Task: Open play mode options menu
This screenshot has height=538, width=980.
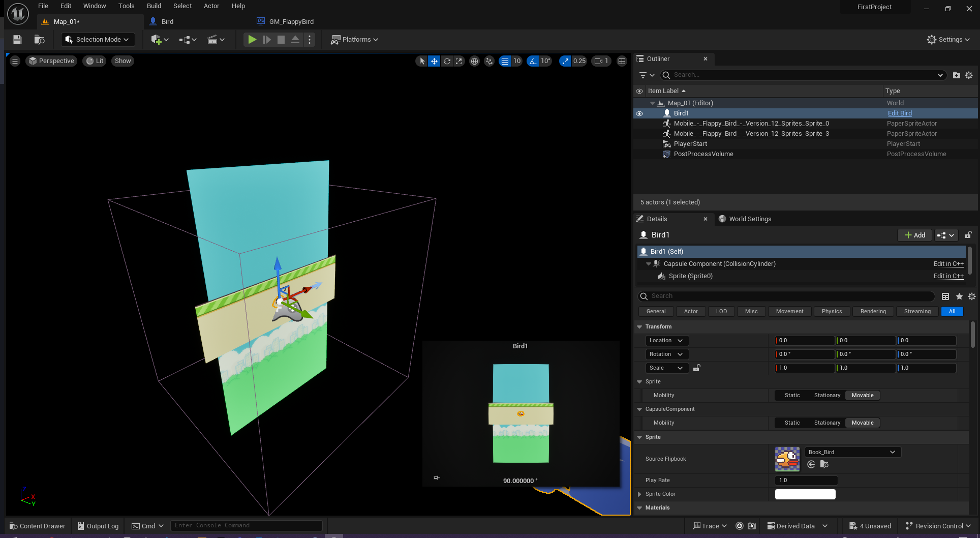Action: [310, 40]
